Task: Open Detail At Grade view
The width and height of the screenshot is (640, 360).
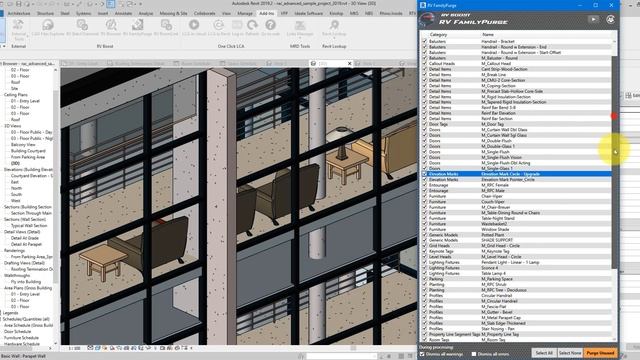Action: [x=24, y=238]
